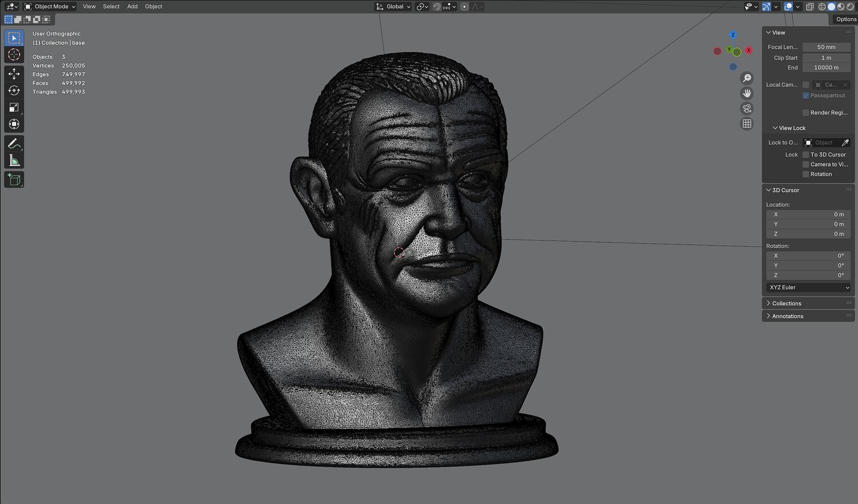Clear the Local Camera field X
This screenshot has height=504, width=858.
pos(845,85)
